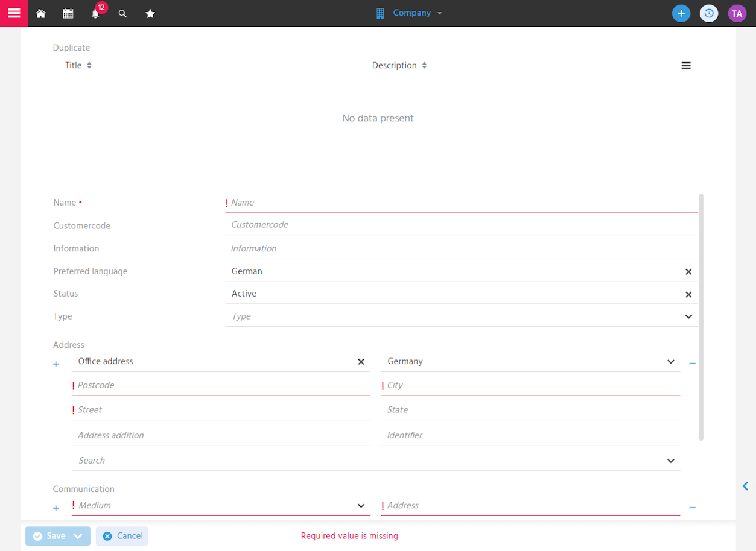Open notifications bell with 12 badge
The image size is (756, 551).
point(96,13)
